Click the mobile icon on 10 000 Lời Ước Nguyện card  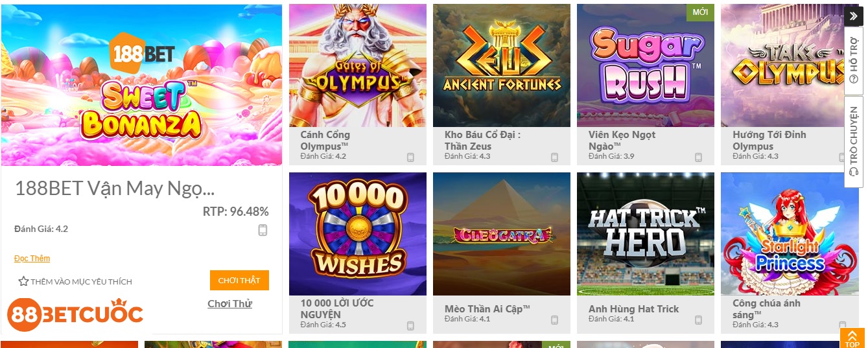(x=410, y=326)
